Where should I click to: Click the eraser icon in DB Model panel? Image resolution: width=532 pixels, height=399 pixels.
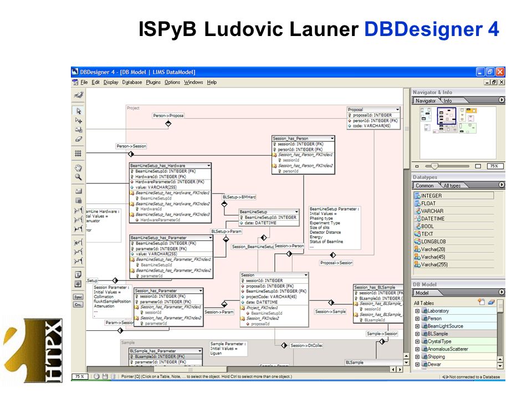492,301
